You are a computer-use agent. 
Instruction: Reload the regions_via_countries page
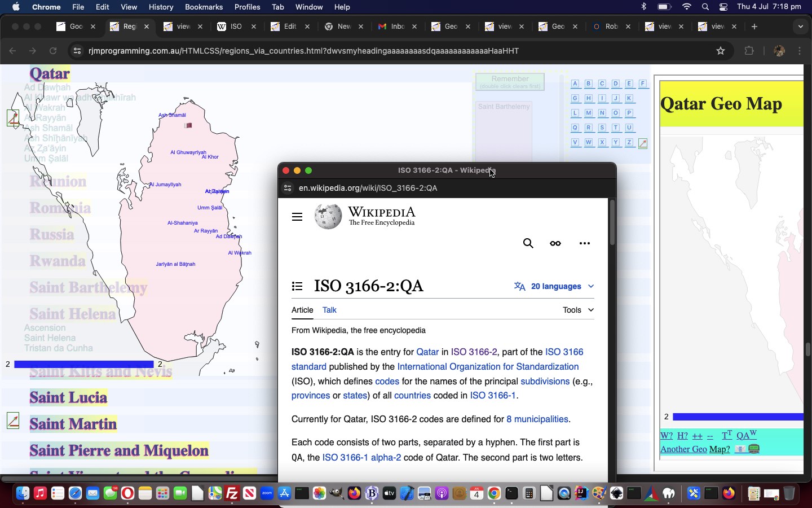coord(53,51)
